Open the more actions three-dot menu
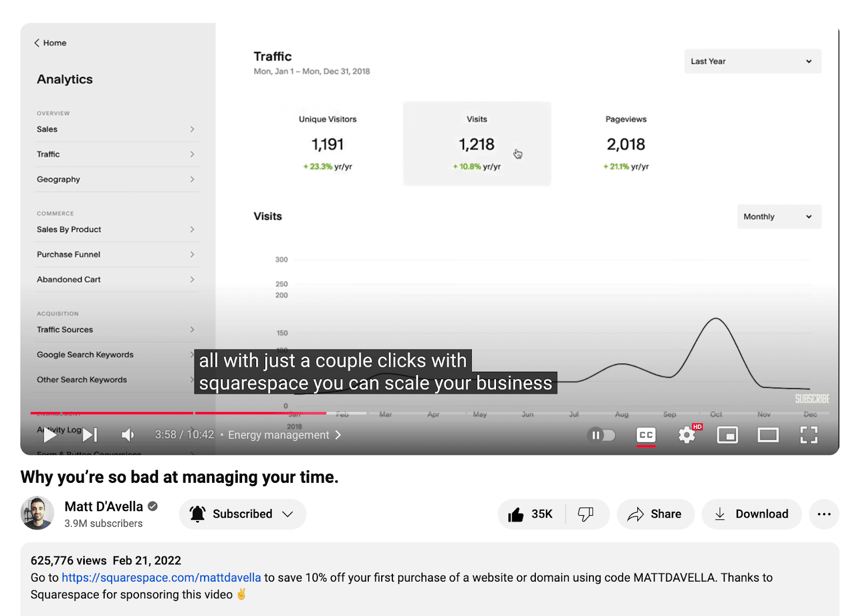 coord(824,514)
